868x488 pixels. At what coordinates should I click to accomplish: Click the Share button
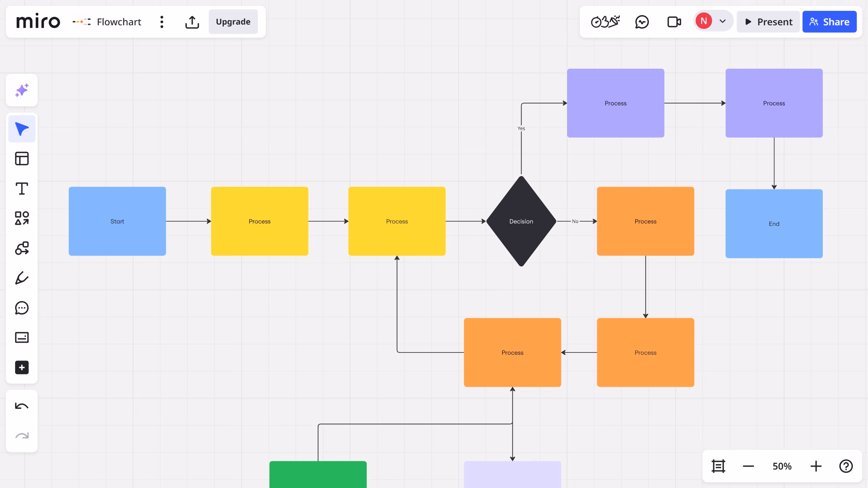(x=829, y=22)
